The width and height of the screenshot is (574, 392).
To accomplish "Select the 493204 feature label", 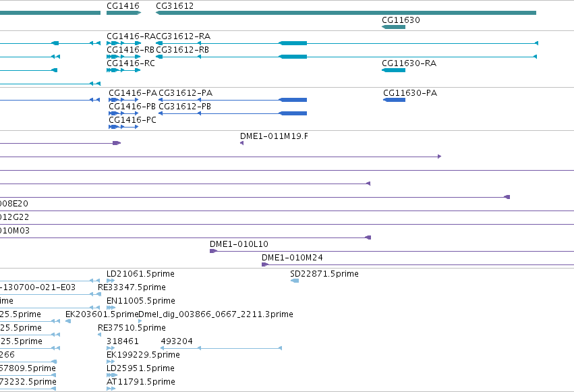I will click(177, 341).
